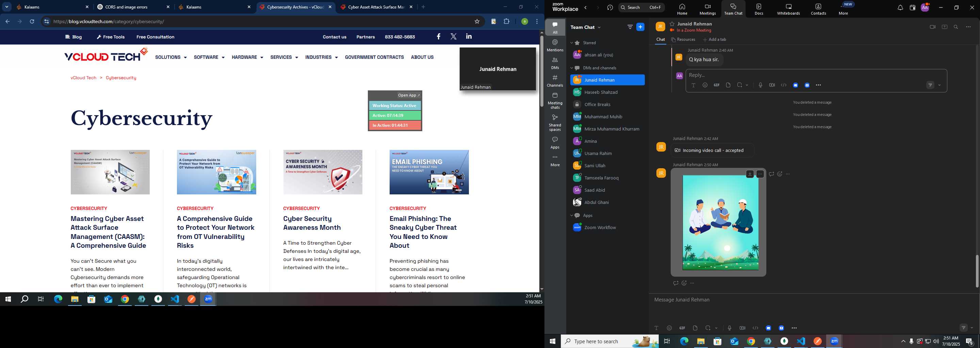Insert GIF in the Reply box toolbar
The width and height of the screenshot is (980, 348).
click(x=716, y=85)
